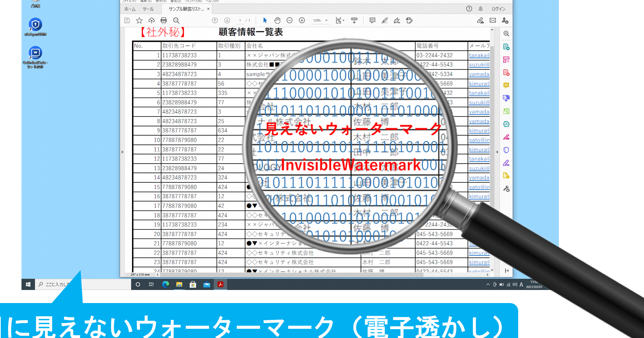Open the page fit options dropdown

[340, 20]
